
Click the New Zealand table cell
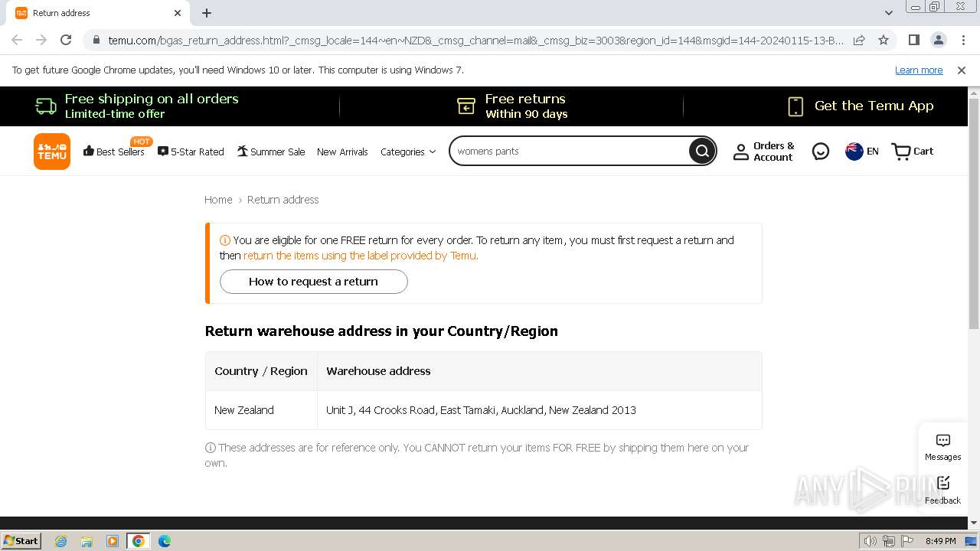261,410
